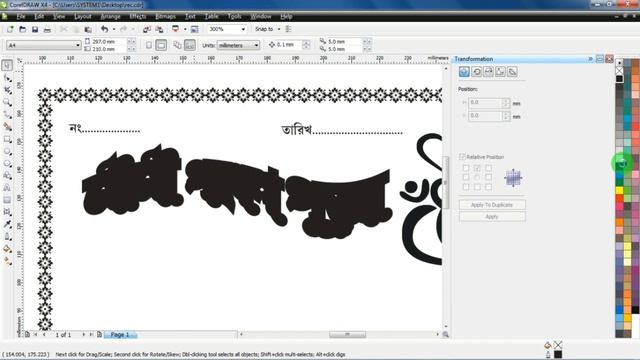This screenshot has height=360, width=640.
Task: Click the Export icon
Action: tap(159, 29)
